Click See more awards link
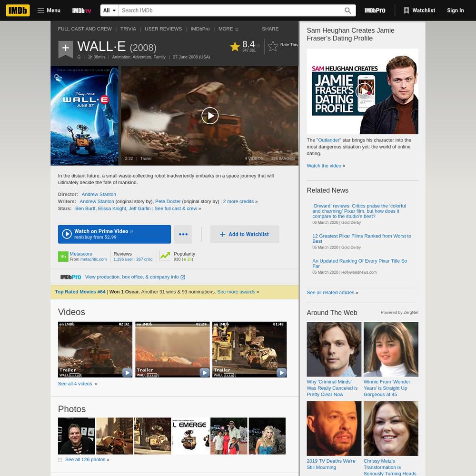This screenshot has height=476, width=476. point(236,292)
